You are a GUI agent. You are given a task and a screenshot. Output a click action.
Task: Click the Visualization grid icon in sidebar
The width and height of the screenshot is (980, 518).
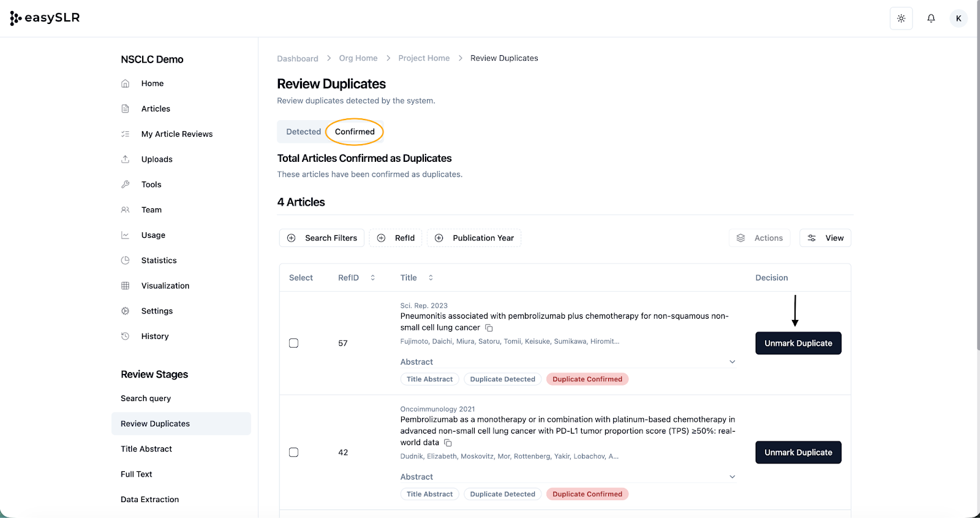[x=126, y=286]
